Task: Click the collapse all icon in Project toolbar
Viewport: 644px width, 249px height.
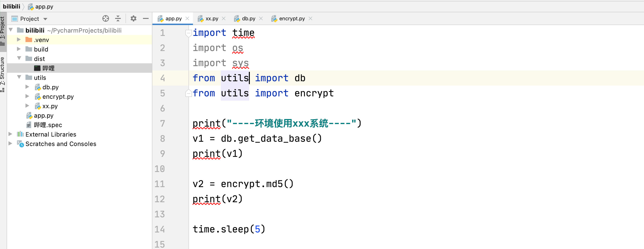Action: coord(118,18)
